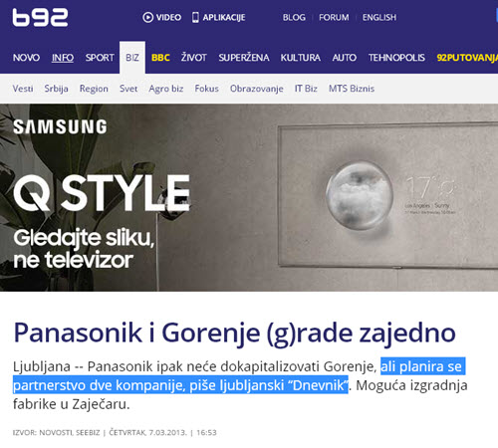
Task: Click the text "fabrike u Zaječaru."
Action: pyautogui.click(x=72, y=404)
